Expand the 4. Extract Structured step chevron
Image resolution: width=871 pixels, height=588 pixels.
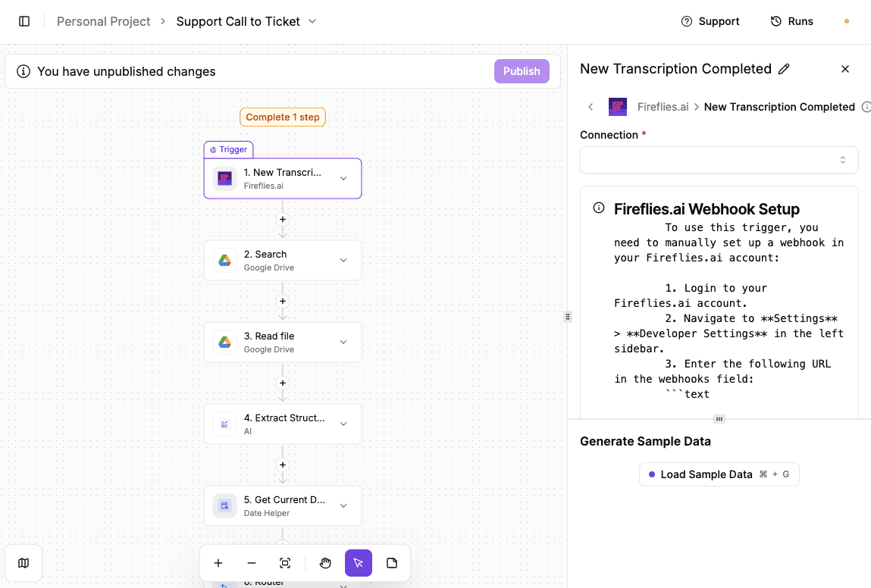343,424
